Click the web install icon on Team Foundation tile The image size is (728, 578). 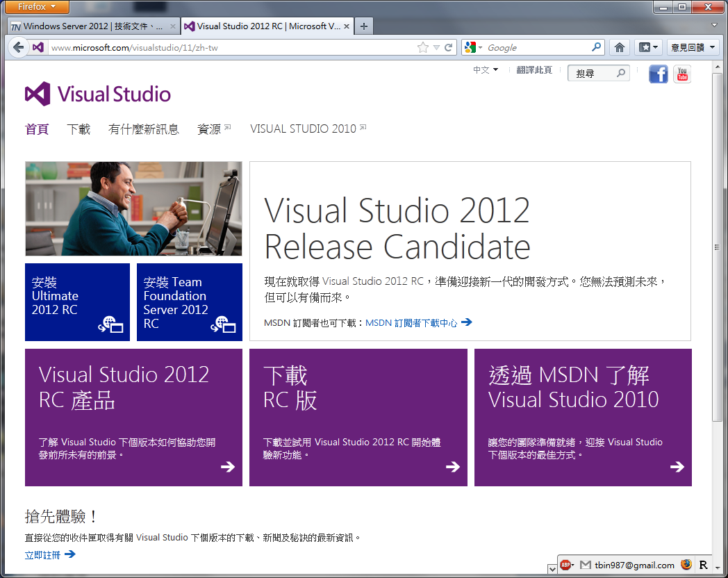coord(223,324)
